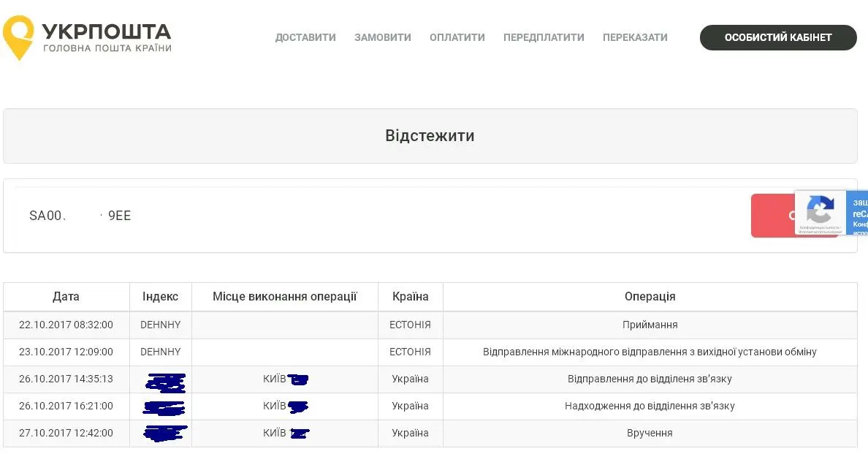Viewport: 868px width, 454px height.
Task: Click the Ukrposhta logo
Action: [87, 37]
